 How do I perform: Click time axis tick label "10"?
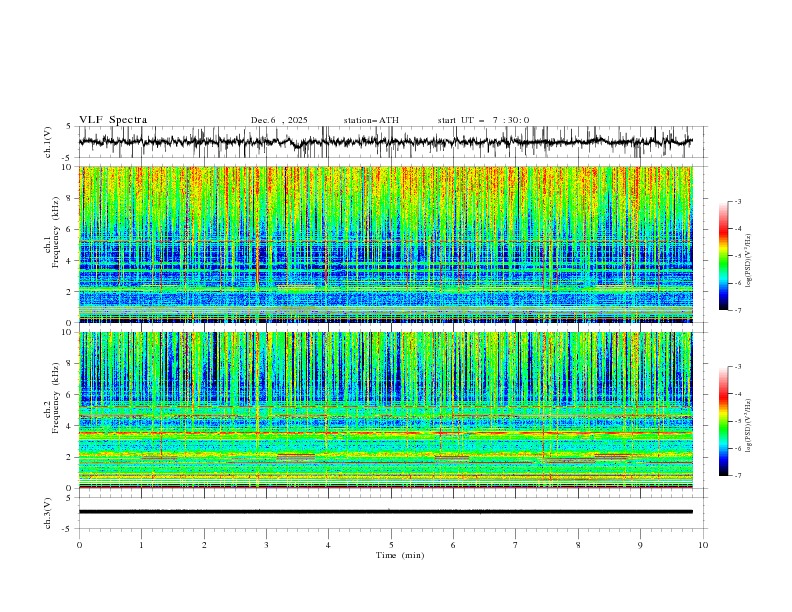703,545
